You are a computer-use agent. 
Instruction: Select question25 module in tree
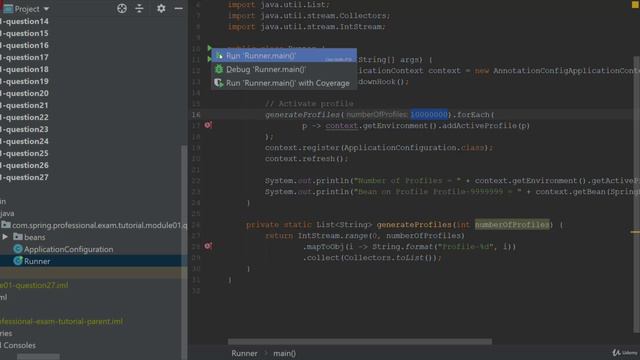[24, 153]
